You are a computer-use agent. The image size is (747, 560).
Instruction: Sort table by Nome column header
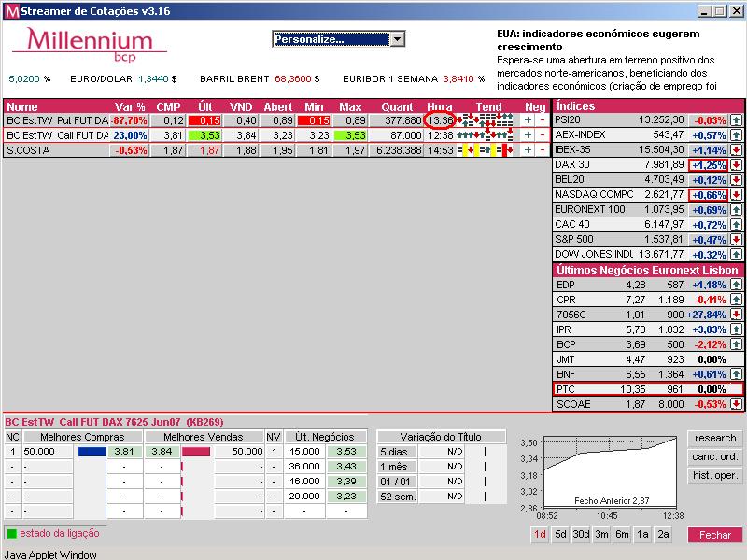pyautogui.click(x=21, y=106)
